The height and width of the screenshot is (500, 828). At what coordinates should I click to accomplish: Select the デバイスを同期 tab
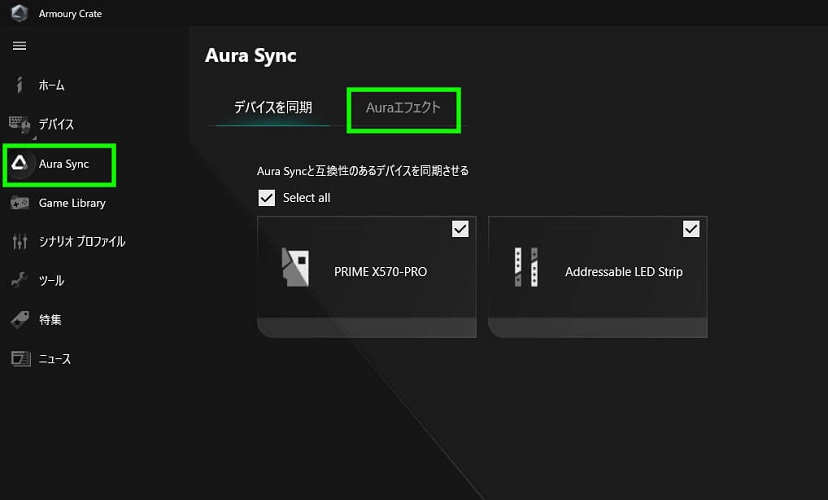(273, 108)
